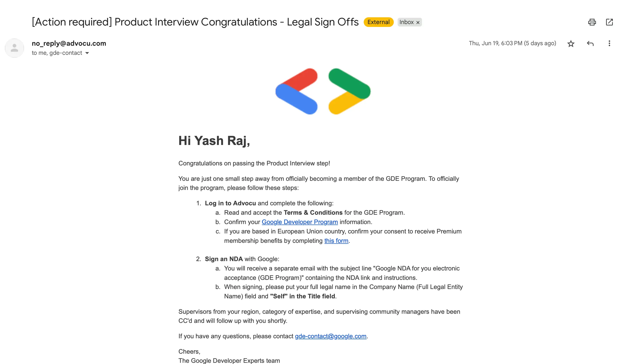
Task: Click the sender name no_reply@advocu.com
Action: (x=69, y=43)
